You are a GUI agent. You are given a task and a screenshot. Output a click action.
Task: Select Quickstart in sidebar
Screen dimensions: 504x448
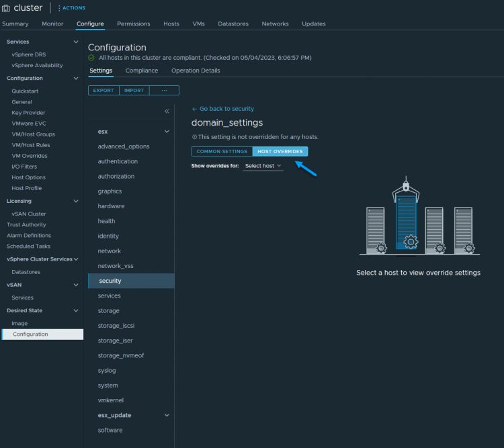click(x=25, y=91)
